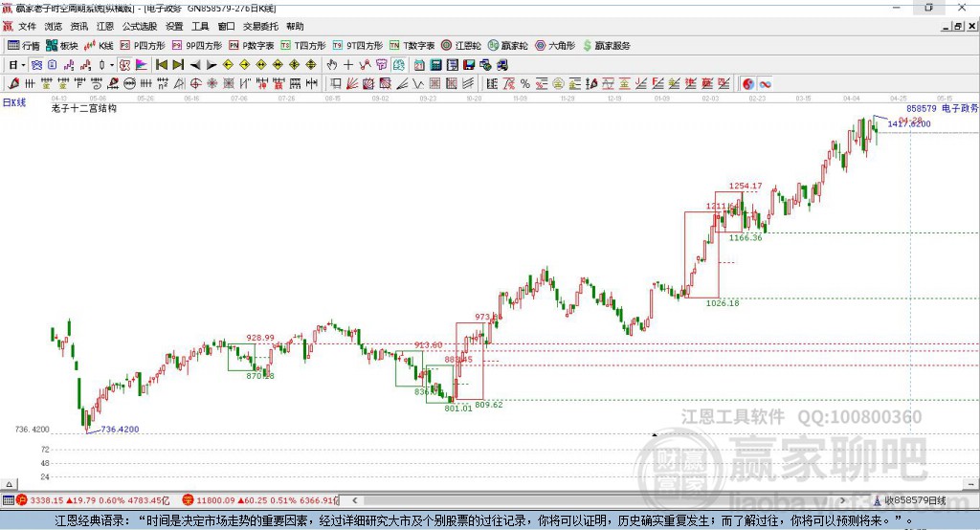The width and height of the screenshot is (980, 530).
Task: Open the 板块 sector view
Action: [61, 46]
